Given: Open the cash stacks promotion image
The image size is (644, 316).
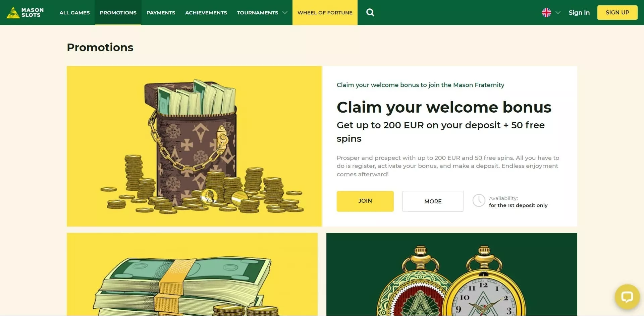Looking at the screenshot, I should tap(192, 274).
